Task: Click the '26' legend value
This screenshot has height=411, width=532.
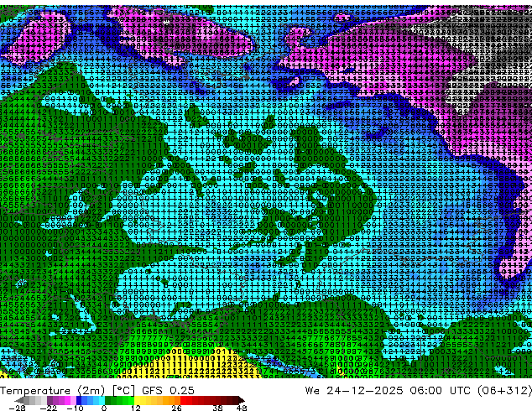Action: [x=176, y=408]
